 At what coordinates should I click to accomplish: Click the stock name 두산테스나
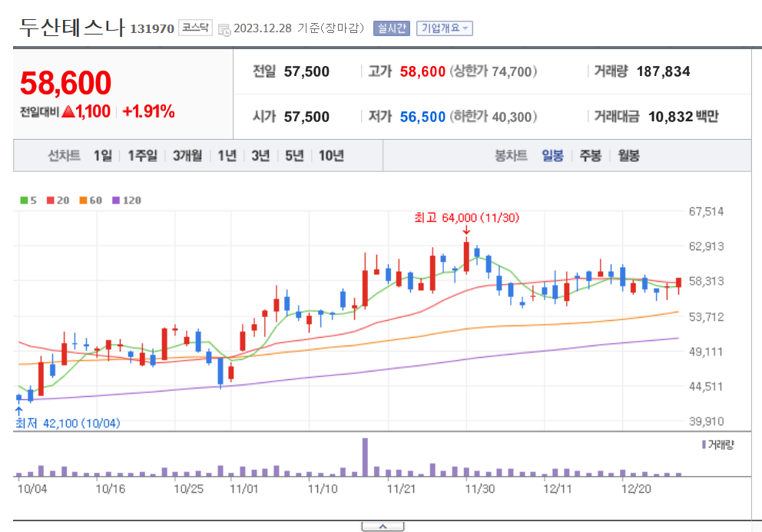pos(72,27)
